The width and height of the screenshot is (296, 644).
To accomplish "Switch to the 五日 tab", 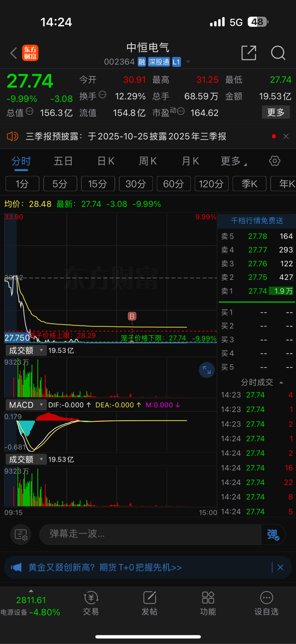I will coord(63,161).
